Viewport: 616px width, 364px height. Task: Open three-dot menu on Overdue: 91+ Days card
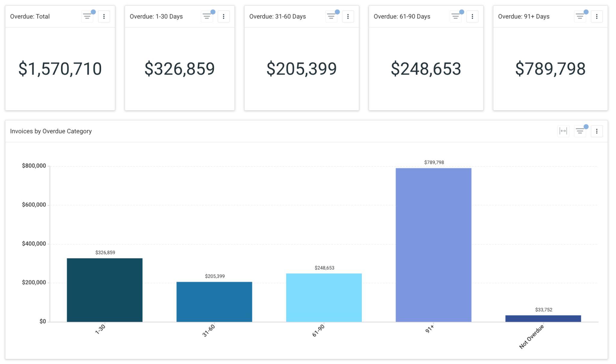coord(597,17)
